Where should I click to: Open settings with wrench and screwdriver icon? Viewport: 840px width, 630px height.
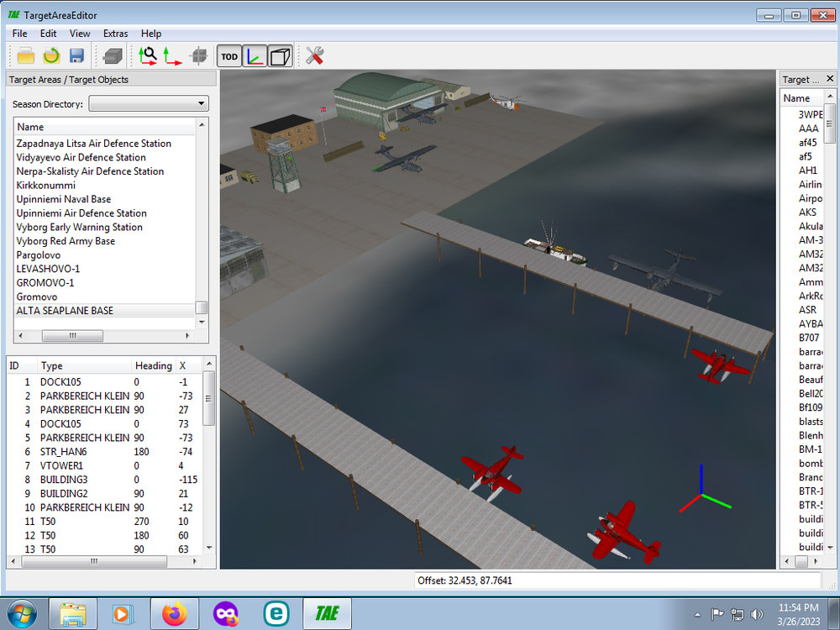click(x=314, y=55)
